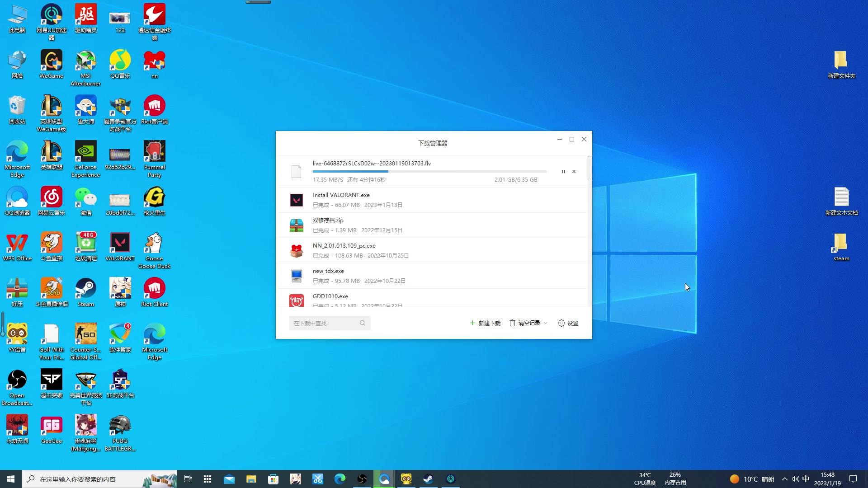This screenshot has height=488, width=868.
Task: Click the download list vertical scrollbar
Action: click(x=590, y=168)
